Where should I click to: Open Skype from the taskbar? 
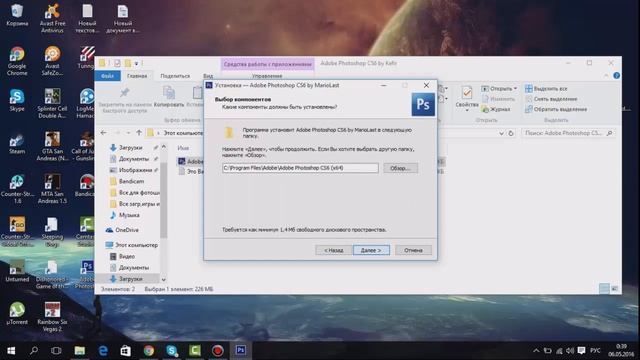tap(172, 351)
